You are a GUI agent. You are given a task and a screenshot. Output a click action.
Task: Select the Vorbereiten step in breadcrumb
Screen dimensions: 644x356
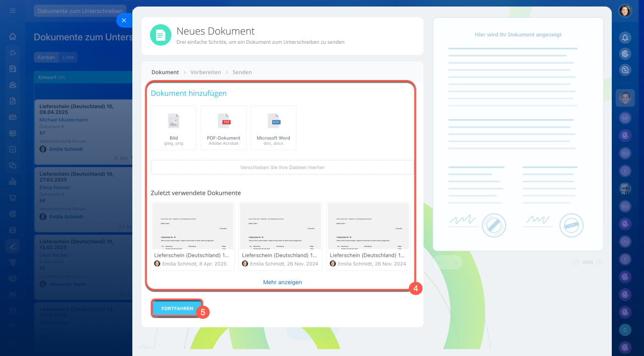205,72
